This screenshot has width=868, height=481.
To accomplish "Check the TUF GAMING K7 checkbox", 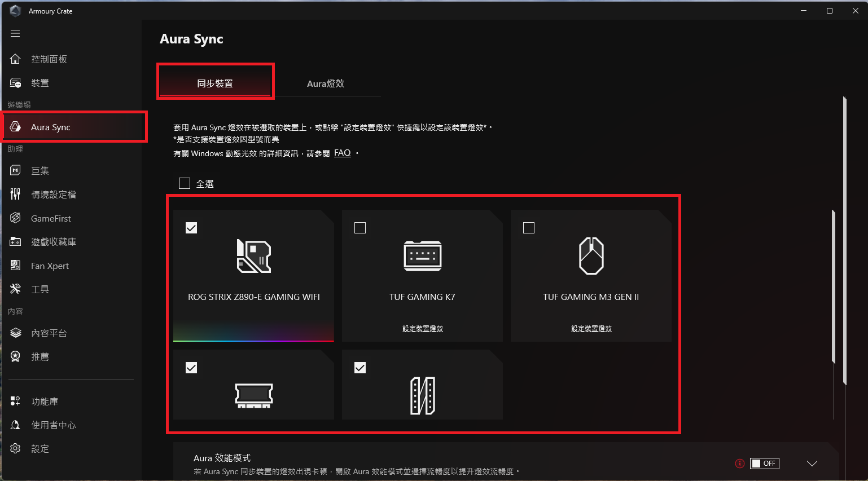I will pyautogui.click(x=360, y=228).
